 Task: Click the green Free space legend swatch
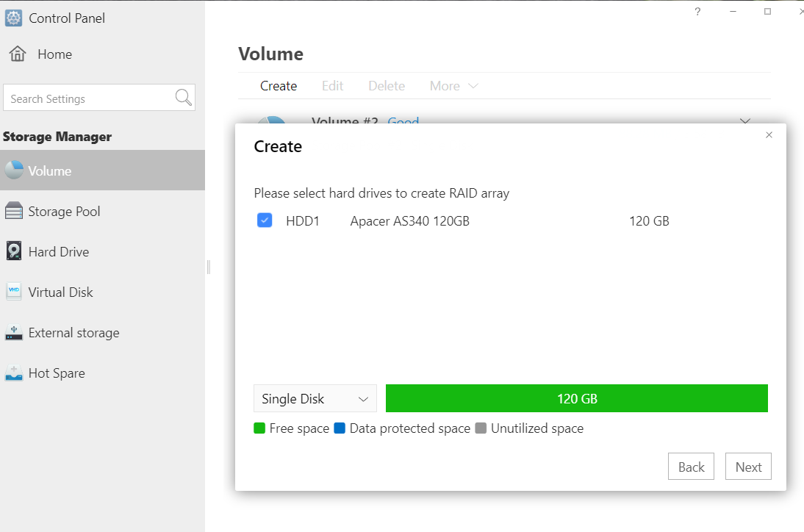[x=259, y=428]
